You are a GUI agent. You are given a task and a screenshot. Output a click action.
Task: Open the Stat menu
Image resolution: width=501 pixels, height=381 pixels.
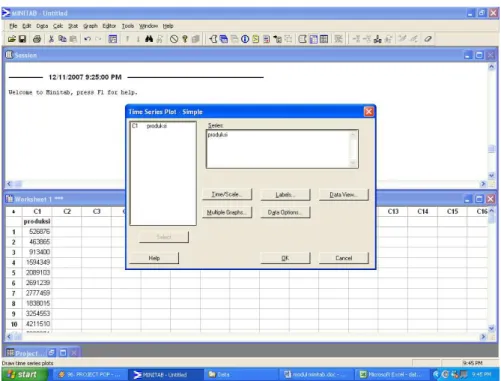point(73,26)
